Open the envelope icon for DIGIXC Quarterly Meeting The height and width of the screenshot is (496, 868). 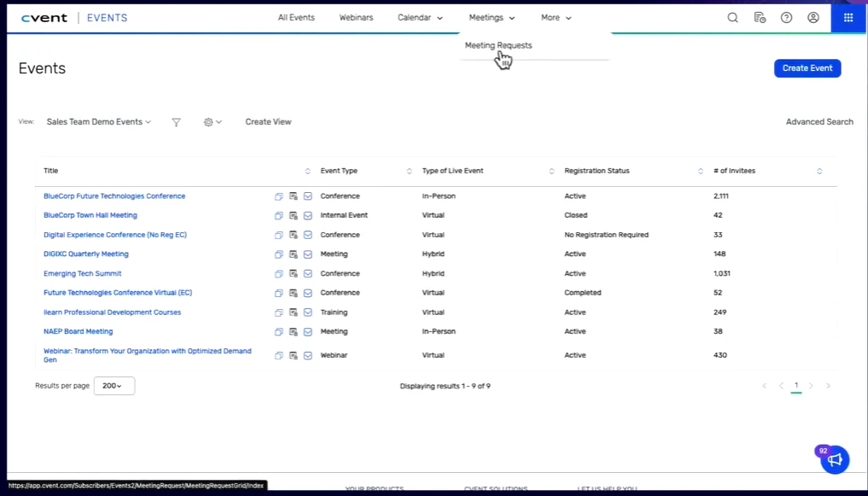[307, 254]
